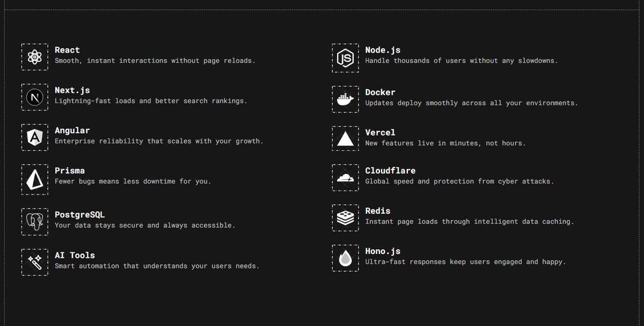Click 'Instant page loads through intelligent data caching.'

[470, 222]
